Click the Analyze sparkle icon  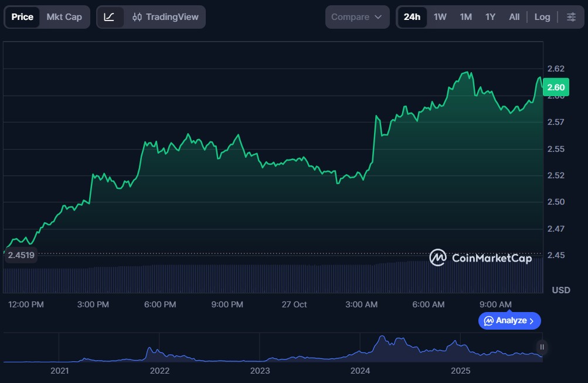(x=489, y=321)
